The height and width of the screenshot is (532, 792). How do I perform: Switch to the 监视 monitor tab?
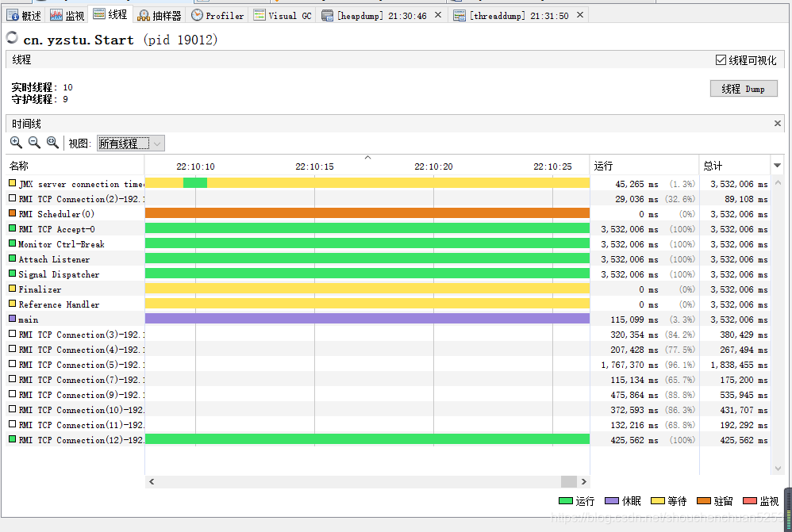[x=67, y=16]
